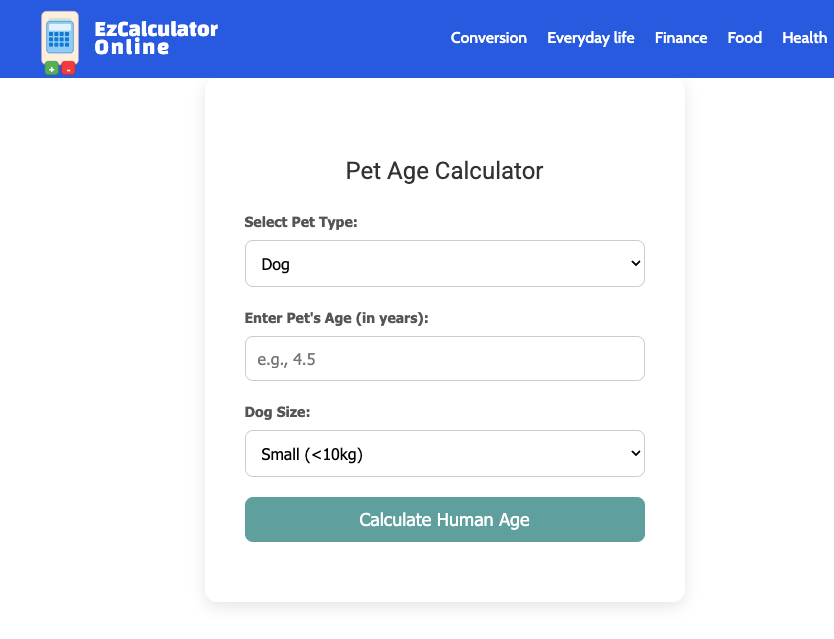The image size is (834, 639).
Task: Select the pet age input field
Action: tap(445, 358)
